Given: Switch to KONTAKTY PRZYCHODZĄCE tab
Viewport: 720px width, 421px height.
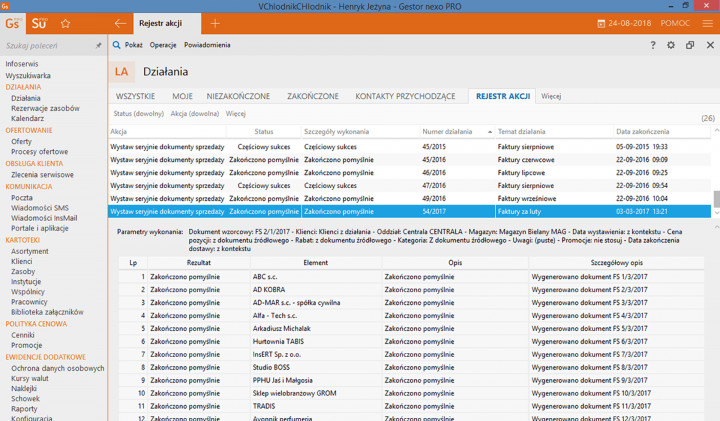Looking at the screenshot, I should (x=408, y=96).
